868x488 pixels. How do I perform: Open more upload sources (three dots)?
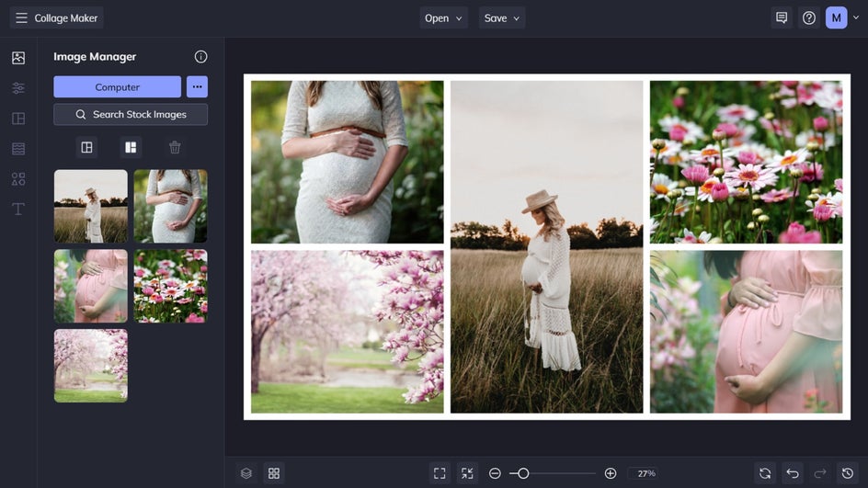[x=197, y=87]
